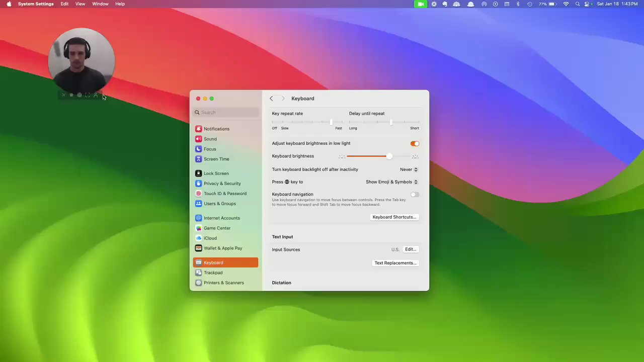Close the webcam bubble with X icon
The height and width of the screenshot is (362, 644).
pyautogui.click(x=64, y=95)
